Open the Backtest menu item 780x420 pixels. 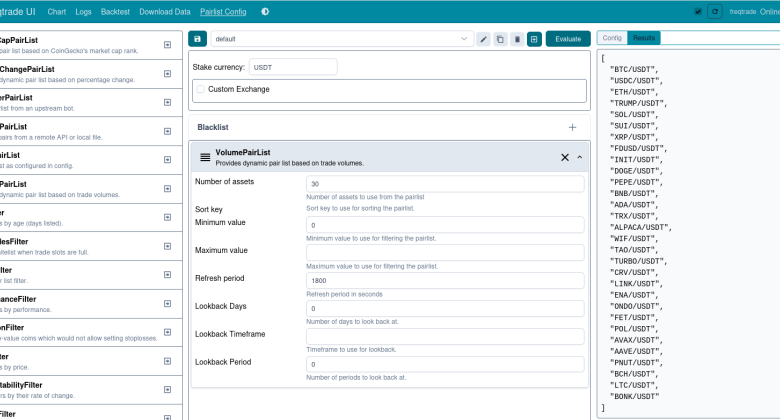point(114,12)
